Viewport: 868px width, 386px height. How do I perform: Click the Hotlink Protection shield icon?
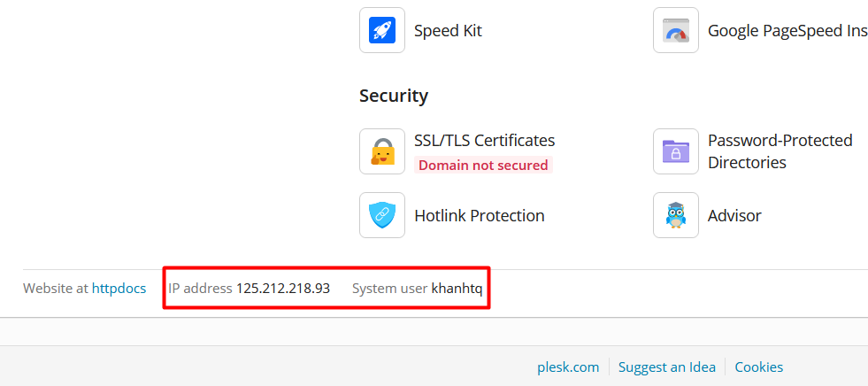(382, 215)
